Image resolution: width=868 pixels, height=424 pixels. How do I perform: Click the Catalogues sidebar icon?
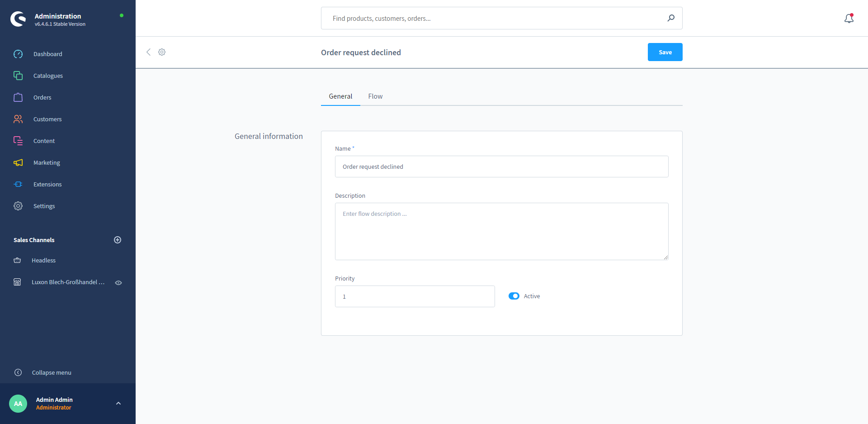point(18,76)
